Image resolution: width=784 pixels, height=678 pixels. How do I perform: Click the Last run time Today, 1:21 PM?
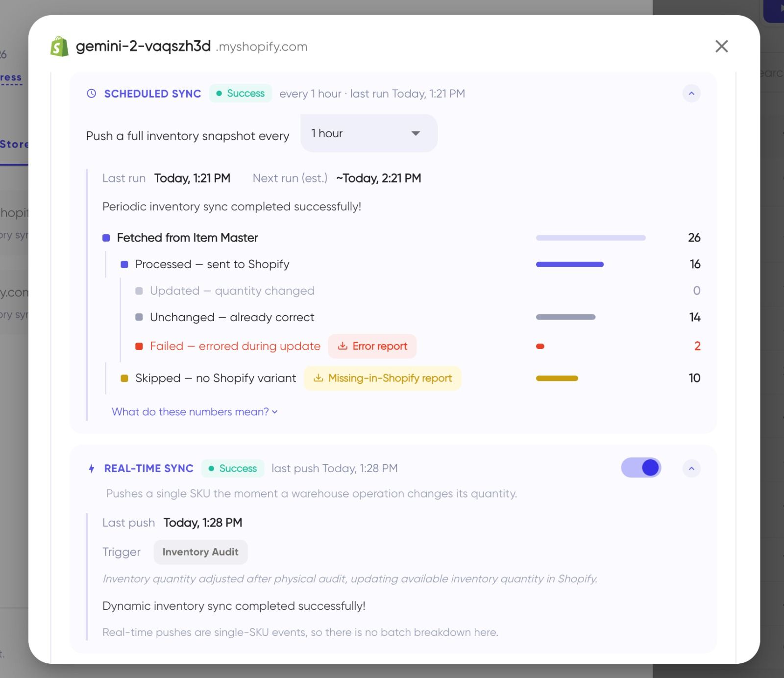pyautogui.click(x=192, y=178)
